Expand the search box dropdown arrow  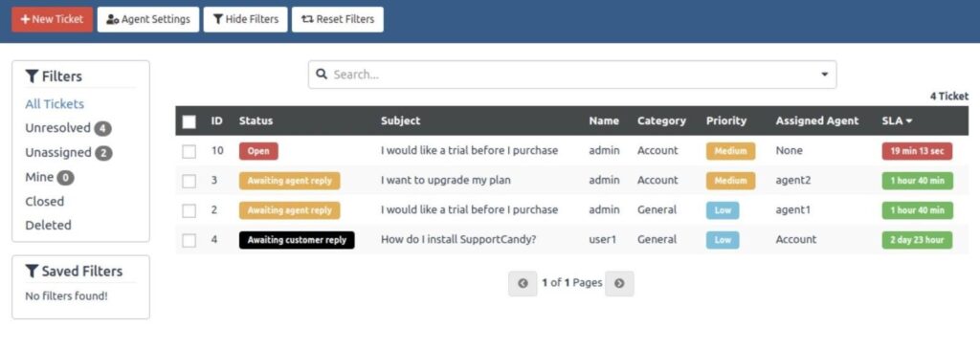pyautogui.click(x=824, y=75)
